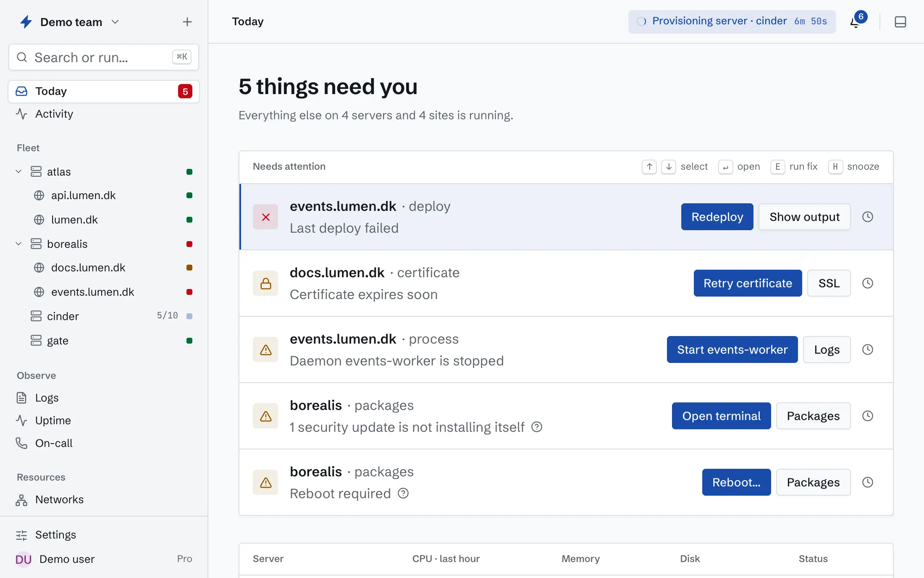Focus the Search or run field

click(x=104, y=57)
